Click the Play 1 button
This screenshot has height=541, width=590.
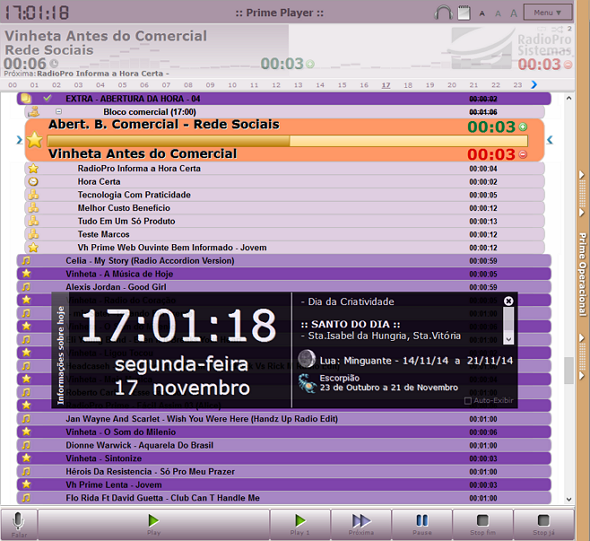tap(300, 524)
